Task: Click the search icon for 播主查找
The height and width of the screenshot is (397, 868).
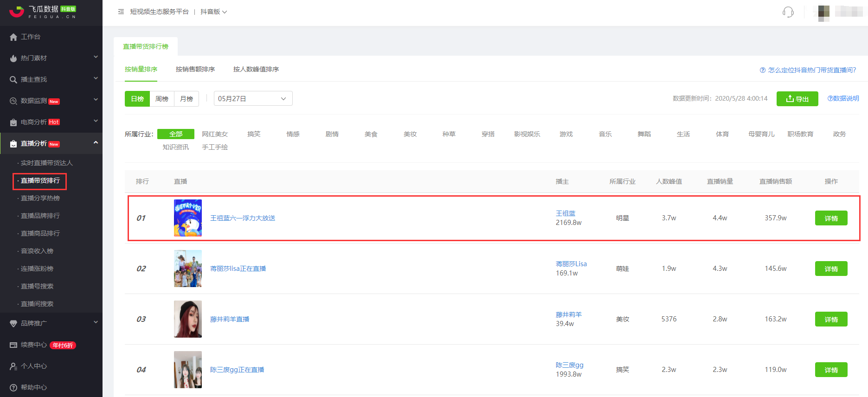Action: (x=13, y=80)
